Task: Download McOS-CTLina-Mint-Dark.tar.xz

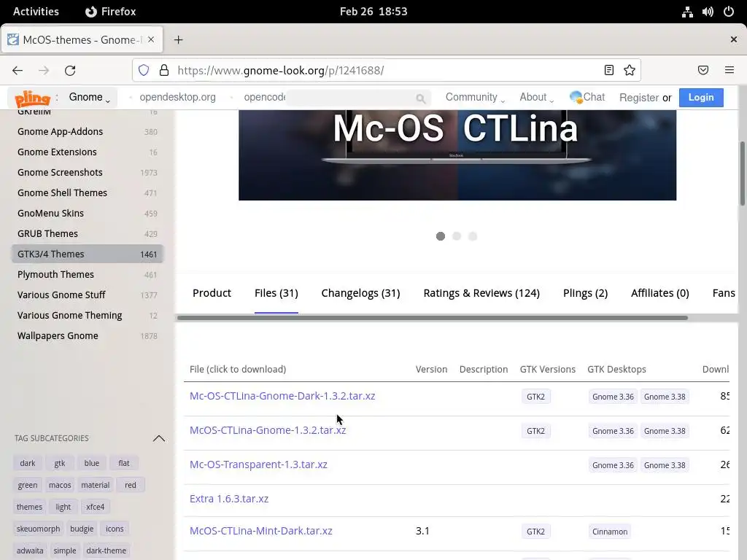Action: (x=260, y=531)
